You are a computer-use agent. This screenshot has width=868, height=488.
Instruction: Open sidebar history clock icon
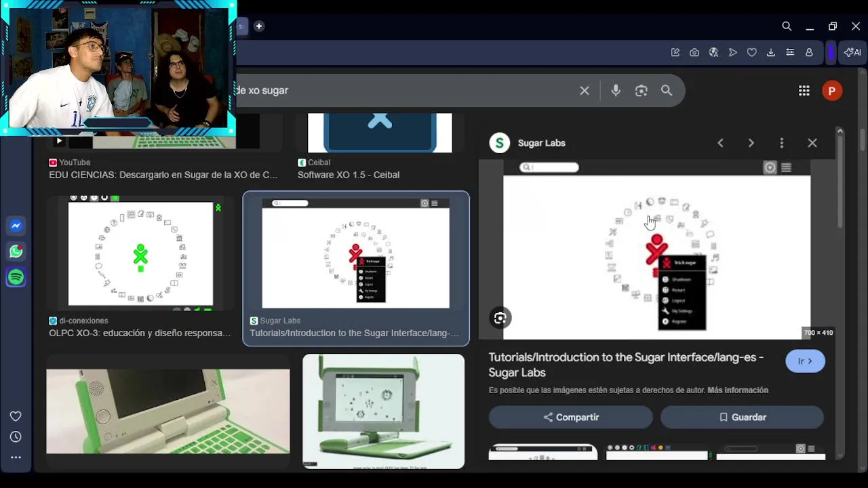click(x=16, y=436)
